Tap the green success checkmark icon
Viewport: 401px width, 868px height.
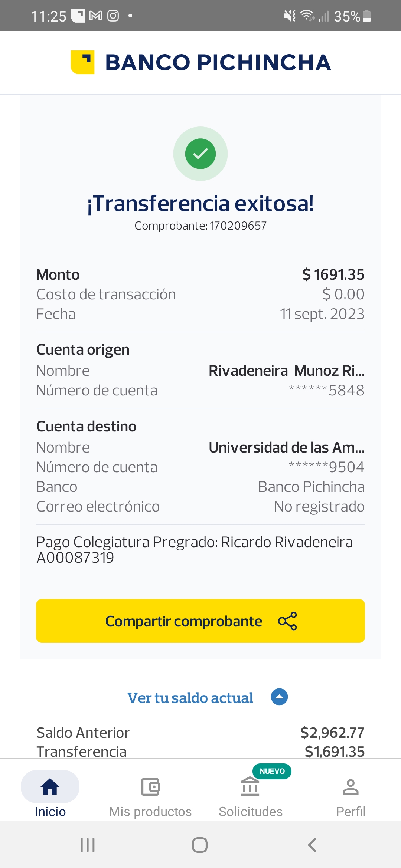200,154
